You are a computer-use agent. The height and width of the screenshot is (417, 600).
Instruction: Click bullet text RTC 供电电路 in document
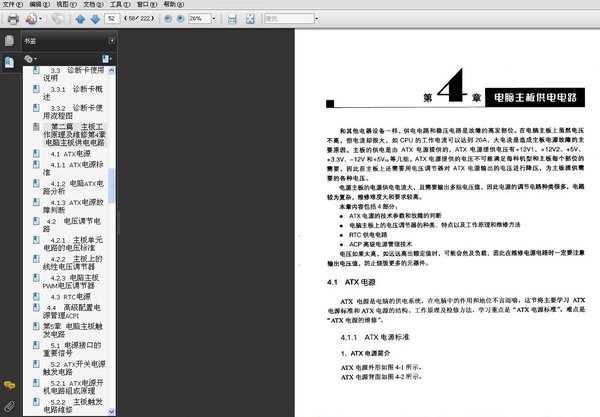(368, 235)
